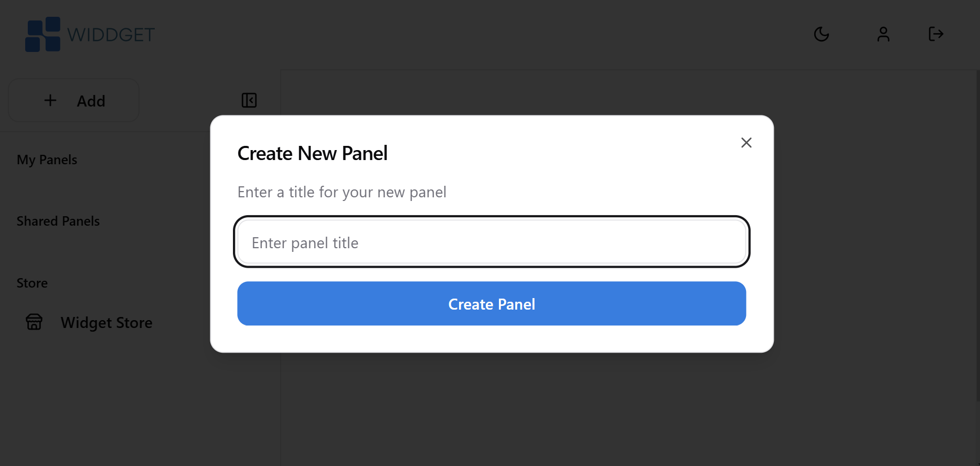Click the moon-shaped theme switcher

(821, 34)
